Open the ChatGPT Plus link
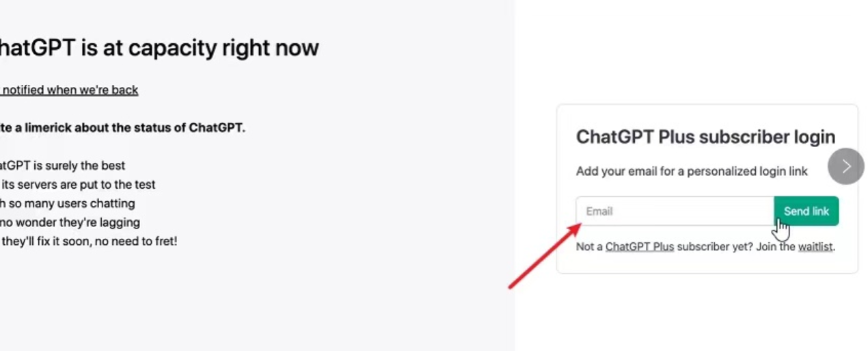868x351 pixels. 640,246
